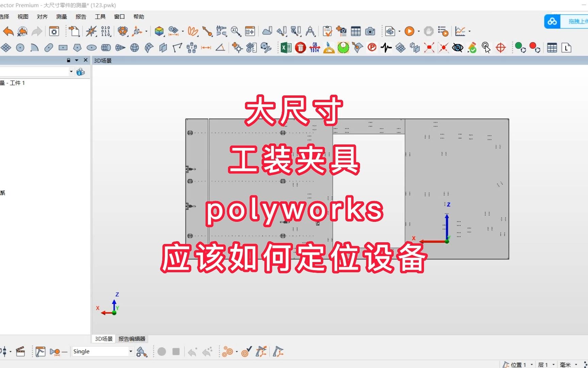Viewport: 588px width, 368px height.
Task: Open the 测量 menu
Action: [x=62, y=17]
